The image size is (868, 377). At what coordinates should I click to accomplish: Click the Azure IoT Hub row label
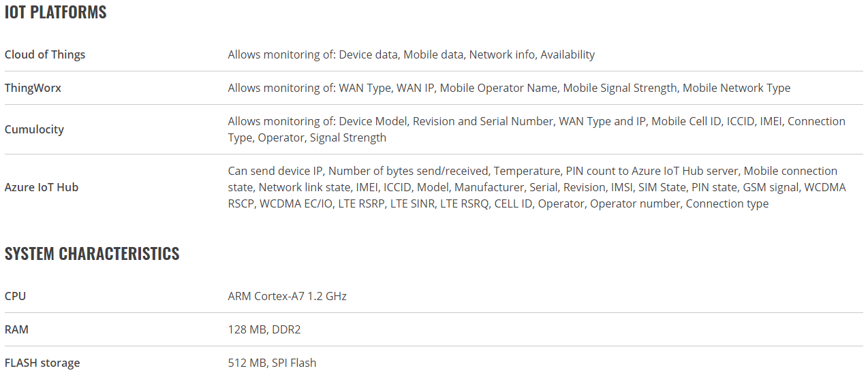pos(42,187)
